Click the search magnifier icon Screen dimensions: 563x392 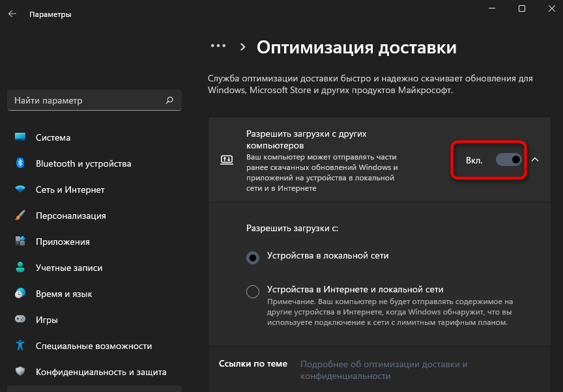pos(169,100)
